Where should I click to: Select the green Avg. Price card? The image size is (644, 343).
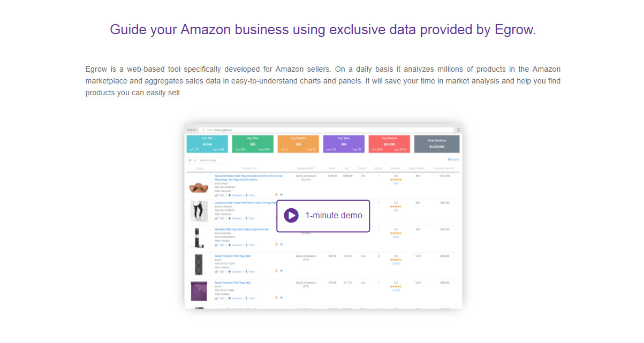[x=253, y=143]
